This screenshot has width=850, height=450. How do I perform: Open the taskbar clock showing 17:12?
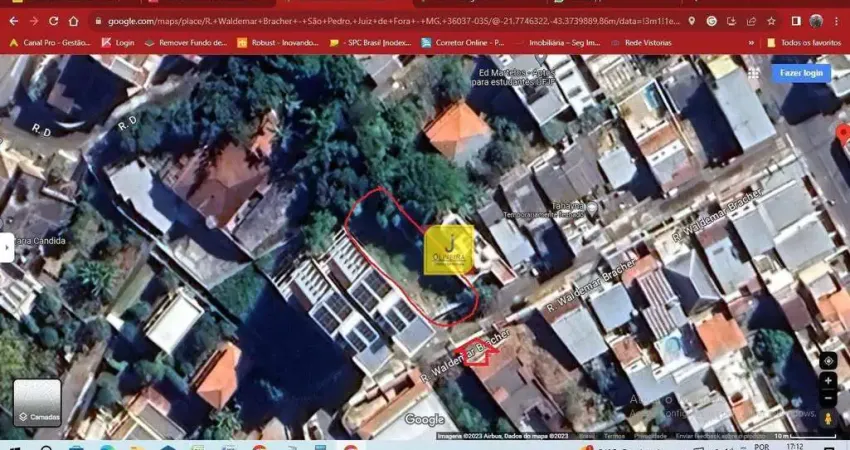tap(795, 447)
